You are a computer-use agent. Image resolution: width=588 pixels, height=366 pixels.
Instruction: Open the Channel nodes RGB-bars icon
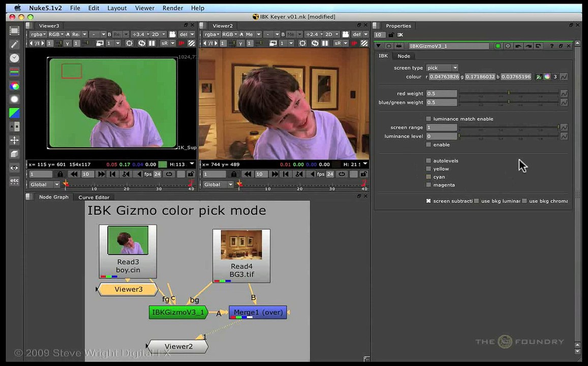tap(14, 72)
